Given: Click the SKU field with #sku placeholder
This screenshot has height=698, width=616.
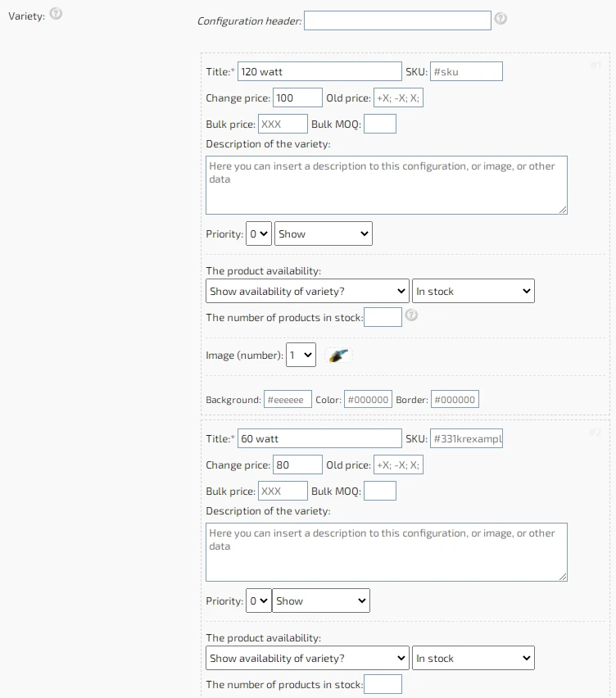Looking at the screenshot, I should pos(466,71).
